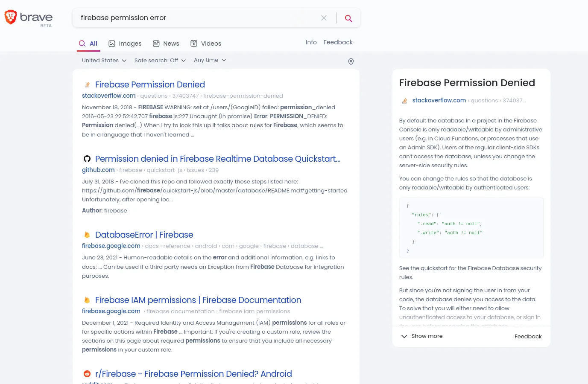This screenshot has width=588, height=384.
Task: Open the DatabaseError | Firebase result
Action: click(x=144, y=235)
